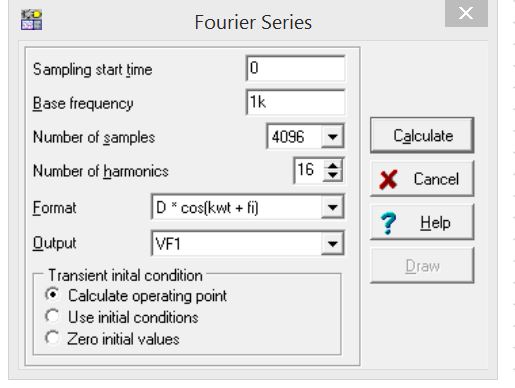This screenshot has width=515, height=388.
Task: Click the Fourier Series app icon in title bar
Action: [x=31, y=20]
